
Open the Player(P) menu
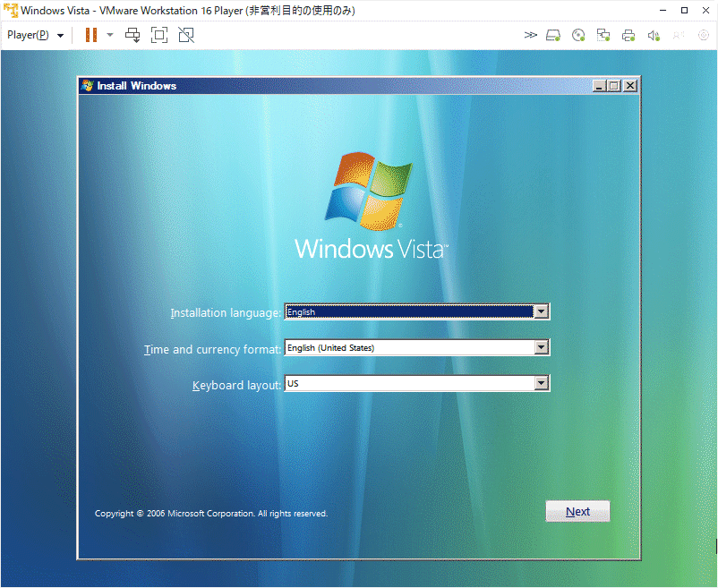(35, 35)
